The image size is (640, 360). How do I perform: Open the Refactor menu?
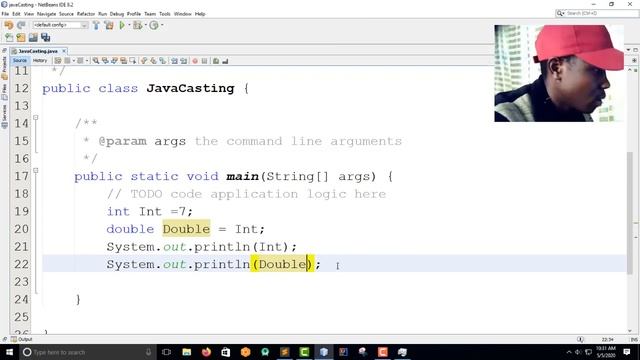86,14
